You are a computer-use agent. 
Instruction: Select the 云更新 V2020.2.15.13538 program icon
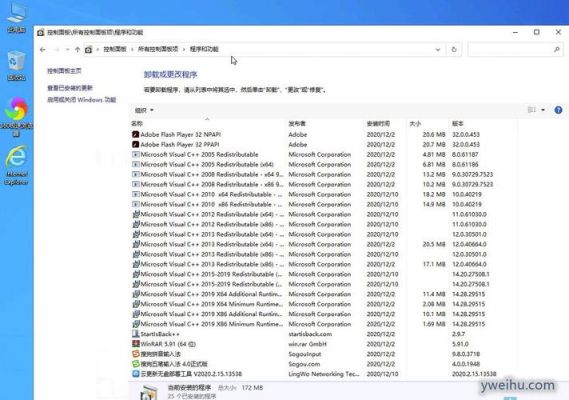[136, 374]
